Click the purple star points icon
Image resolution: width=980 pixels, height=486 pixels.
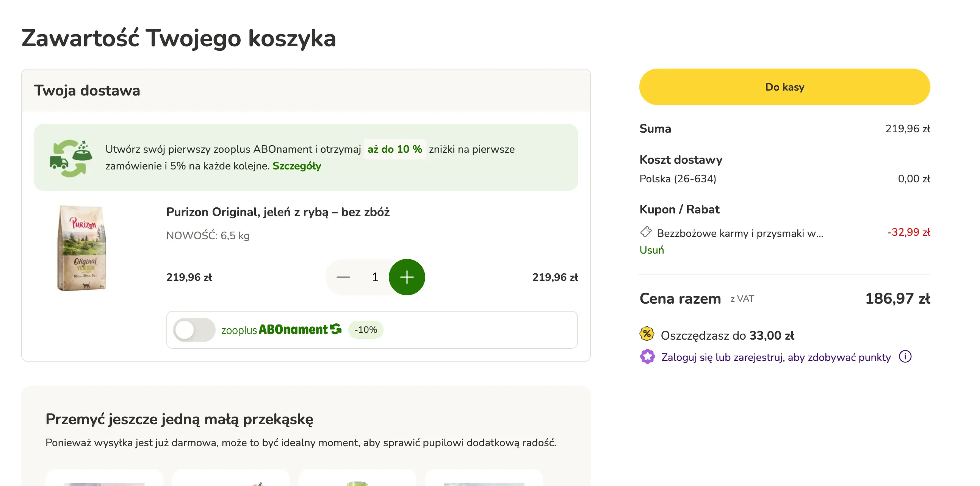[x=647, y=357]
